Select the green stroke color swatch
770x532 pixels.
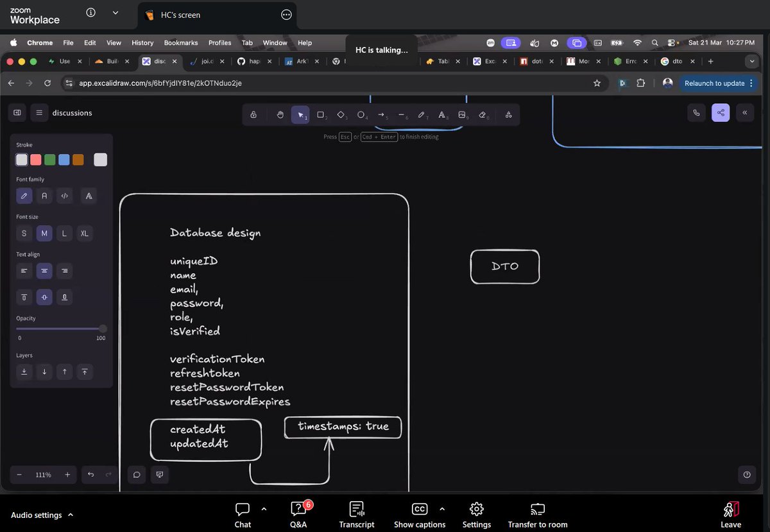pyautogui.click(x=50, y=159)
